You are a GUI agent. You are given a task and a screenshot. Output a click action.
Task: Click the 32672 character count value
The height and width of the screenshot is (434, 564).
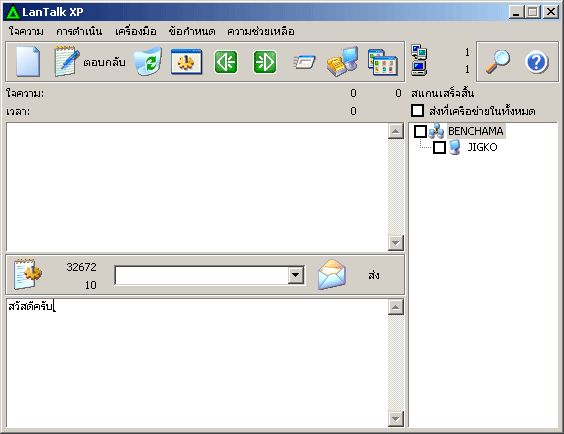click(x=81, y=267)
